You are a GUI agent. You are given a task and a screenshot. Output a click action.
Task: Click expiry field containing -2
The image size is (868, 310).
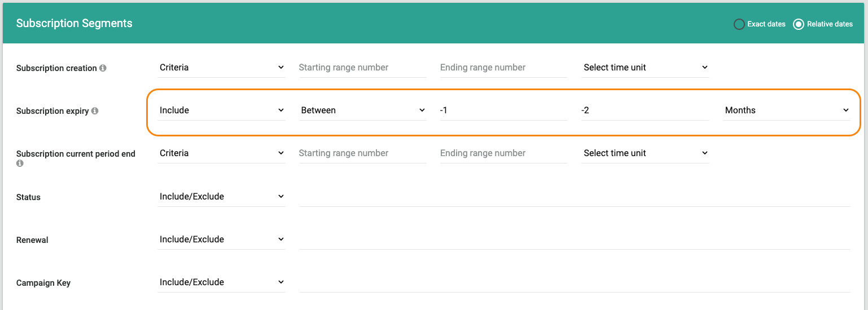coord(646,110)
